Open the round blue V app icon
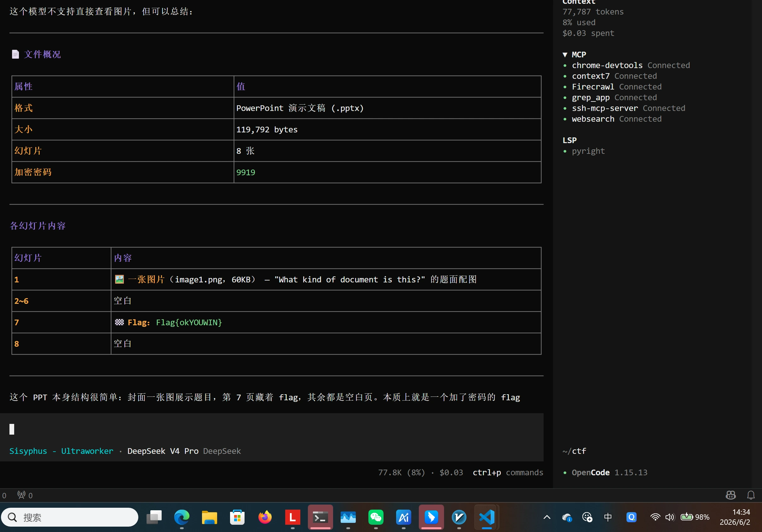This screenshot has width=762, height=532. click(459, 517)
